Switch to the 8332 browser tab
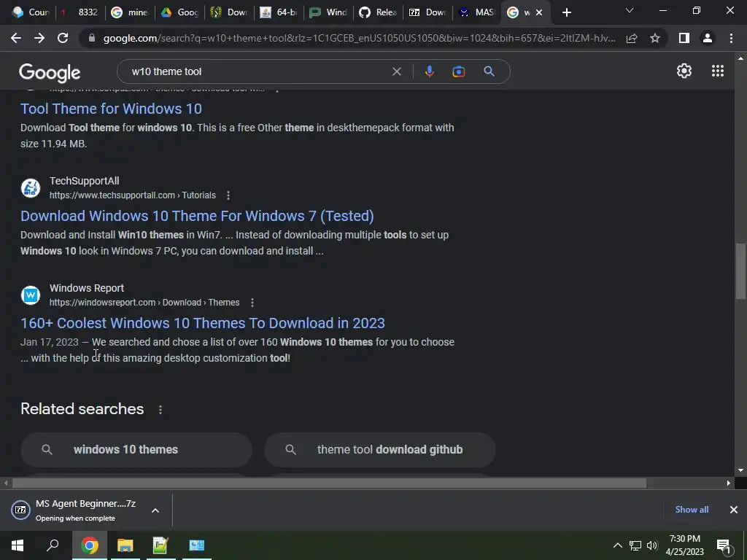The image size is (747, 560). click(80, 12)
